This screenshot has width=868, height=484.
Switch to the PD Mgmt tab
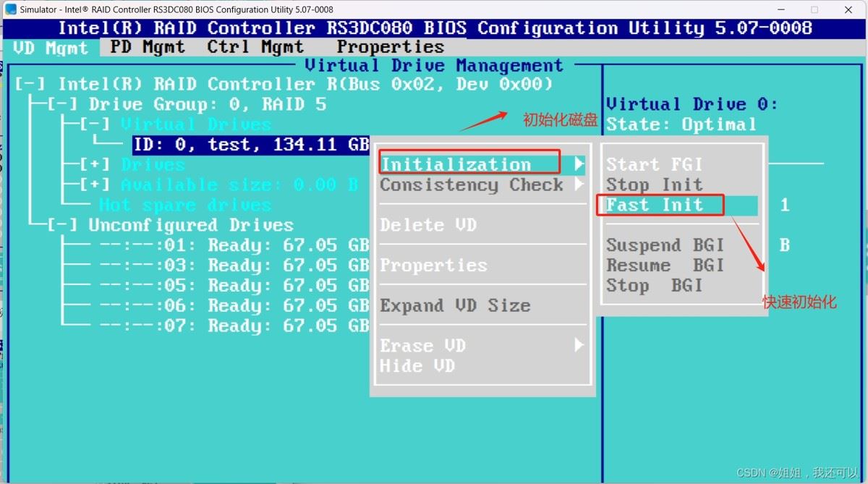pyautogui.click(x=148, y=47)
